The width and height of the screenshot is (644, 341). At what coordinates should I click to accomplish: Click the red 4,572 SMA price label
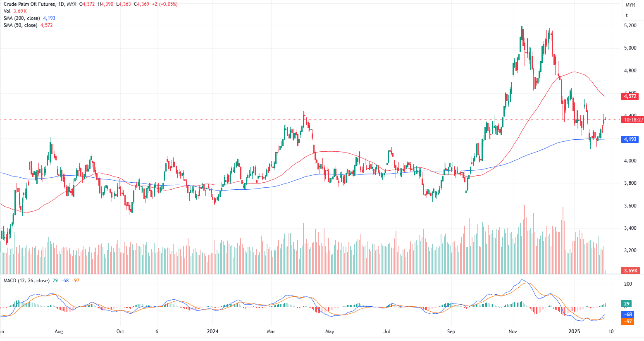[630, 96]
